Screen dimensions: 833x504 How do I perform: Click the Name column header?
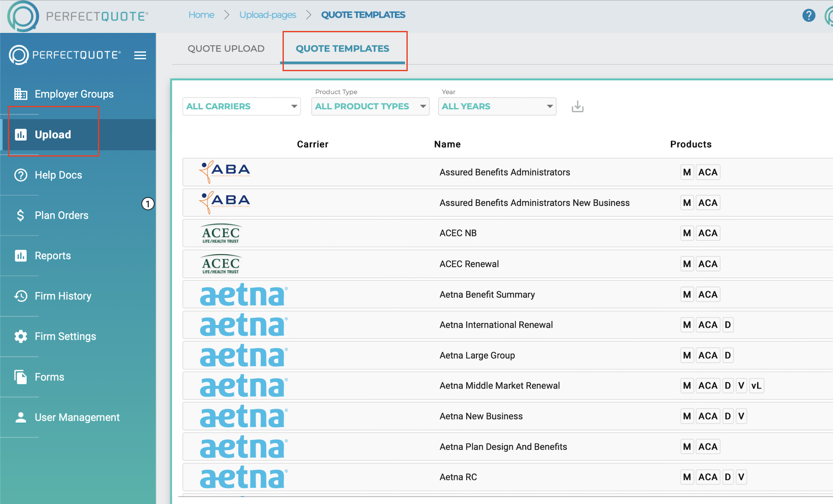click(x=447, y=144)
